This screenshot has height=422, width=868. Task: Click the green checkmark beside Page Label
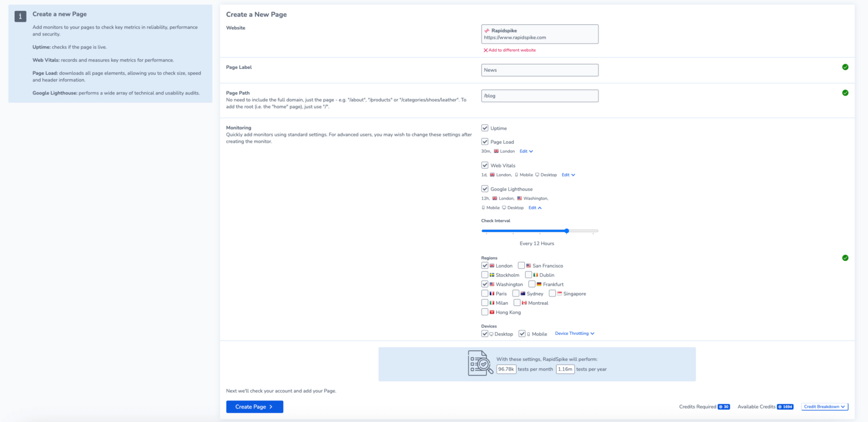pyautogui.click(x=845, y=67)
